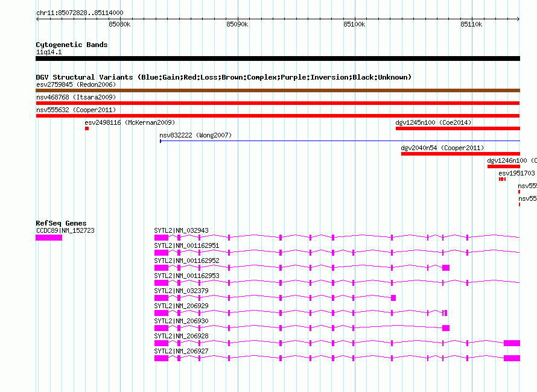The height and width of the screenshot is (392, 537).
Task: Open the dgv2040n54 (Cooper2011) label
Action: tap(442, 148)
